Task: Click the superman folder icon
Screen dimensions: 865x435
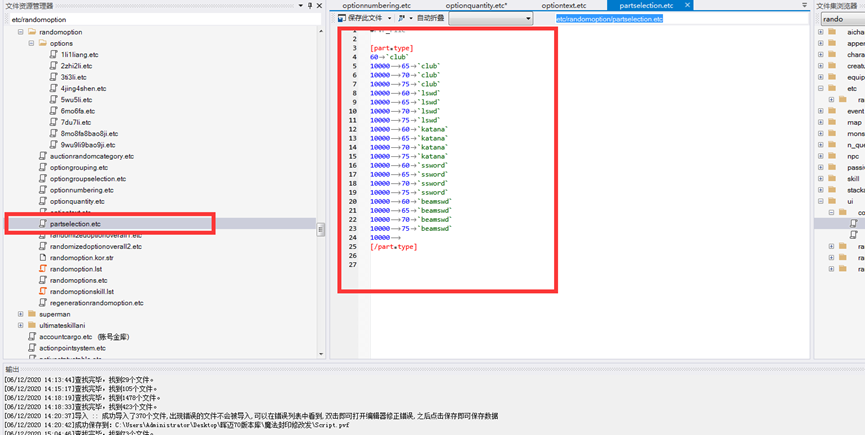Action: click(32, 314)
